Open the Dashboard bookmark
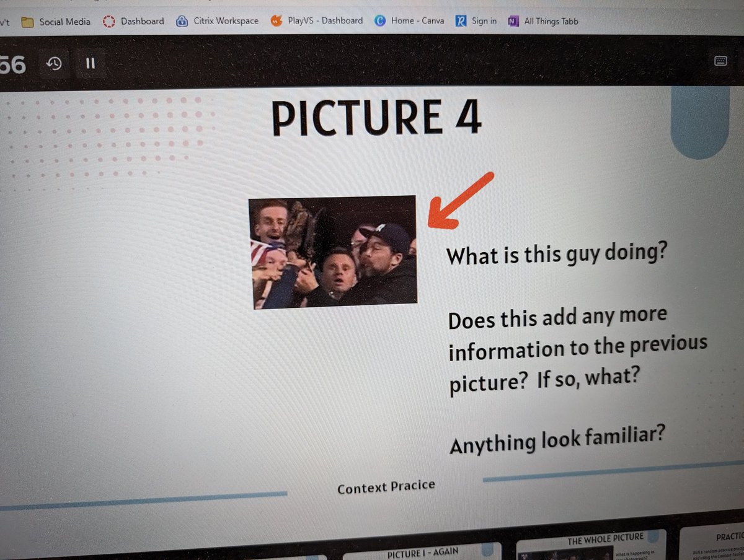The image size is (744, 560). click(133, 21)
